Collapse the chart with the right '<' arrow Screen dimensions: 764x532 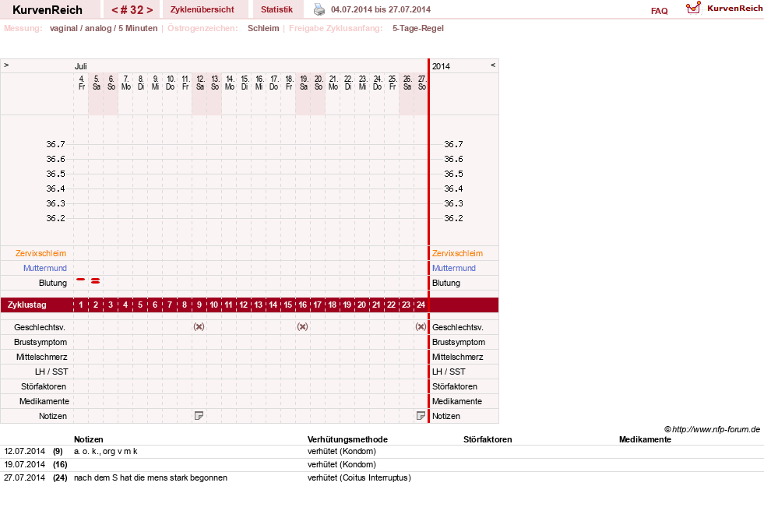[x=493, y=65]
